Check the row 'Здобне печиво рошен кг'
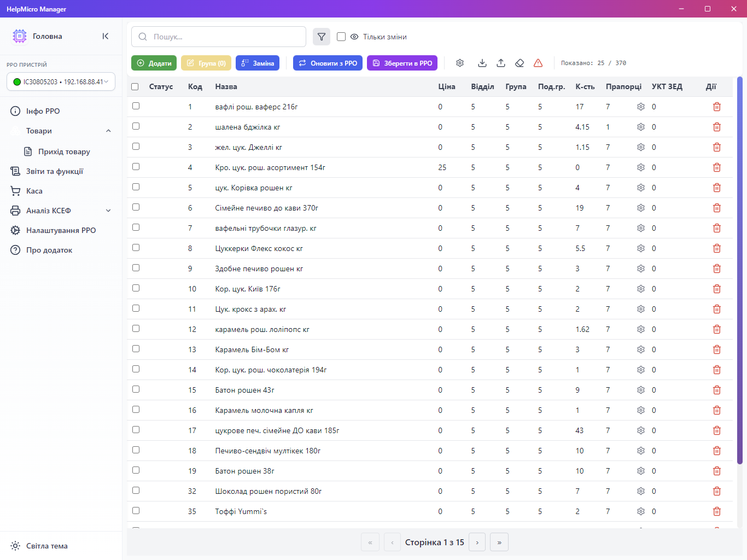Viewport: 747px width, 560px height. [x=136, y=268]
